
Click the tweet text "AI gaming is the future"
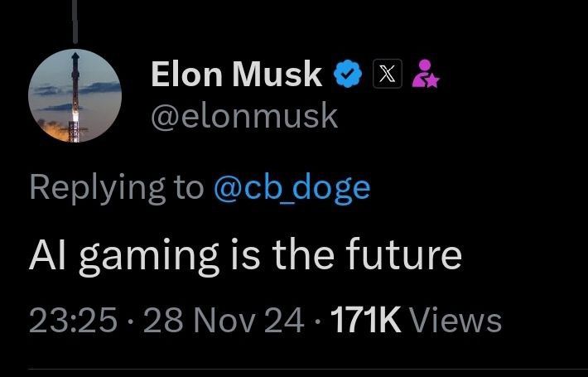click(245, 254)
